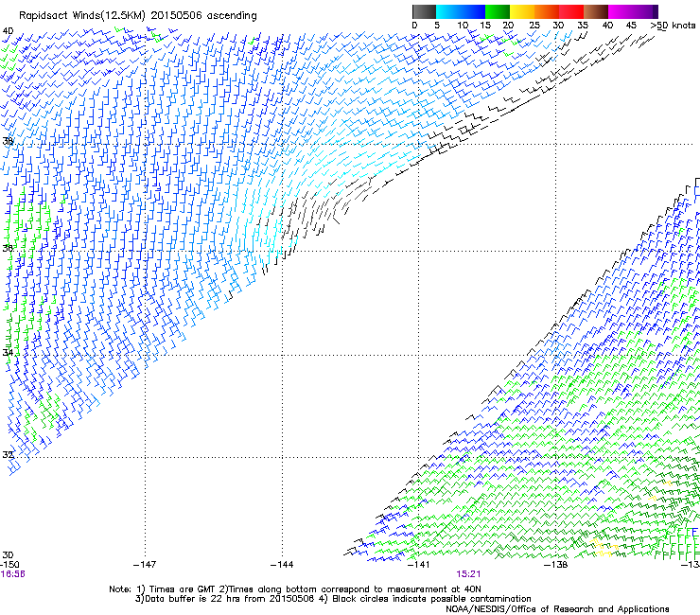Viewport: 700px width, 615px height.
Task: Click the latitude label 38
Action: pyautogui.click(x=8, y=142)
